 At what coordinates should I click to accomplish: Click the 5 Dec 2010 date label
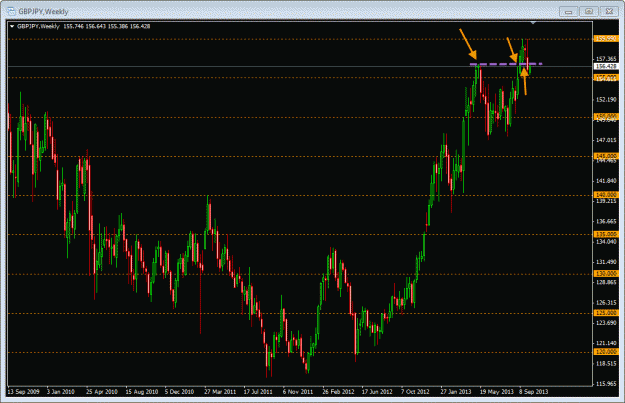coord(179,392)
